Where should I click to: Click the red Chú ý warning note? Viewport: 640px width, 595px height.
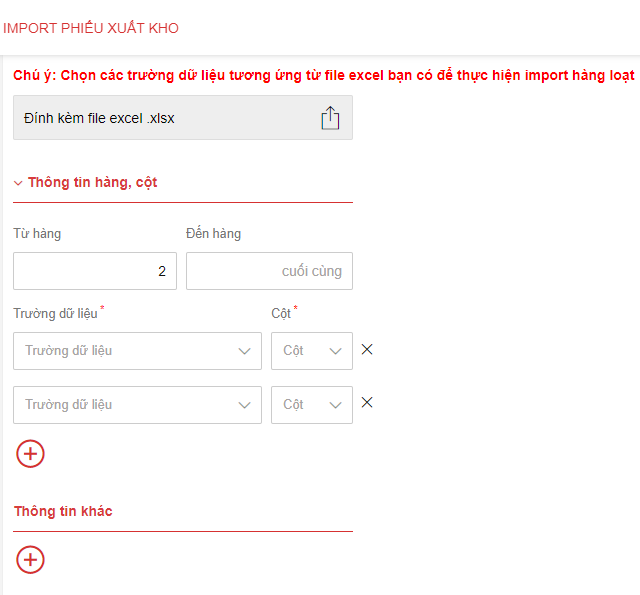tap(323, 75)
